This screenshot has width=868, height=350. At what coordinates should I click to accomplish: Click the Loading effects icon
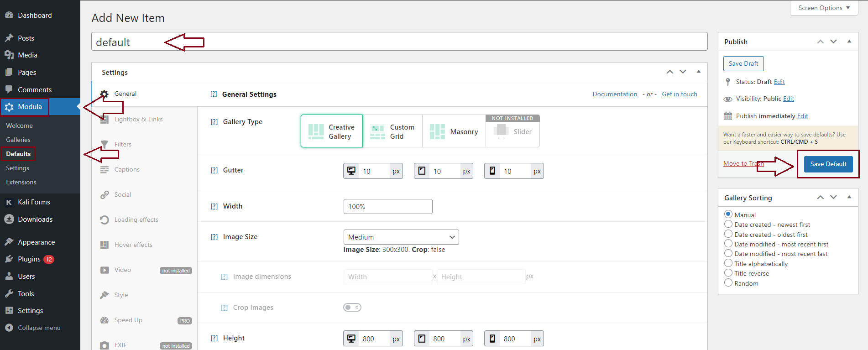click(105, 220)
